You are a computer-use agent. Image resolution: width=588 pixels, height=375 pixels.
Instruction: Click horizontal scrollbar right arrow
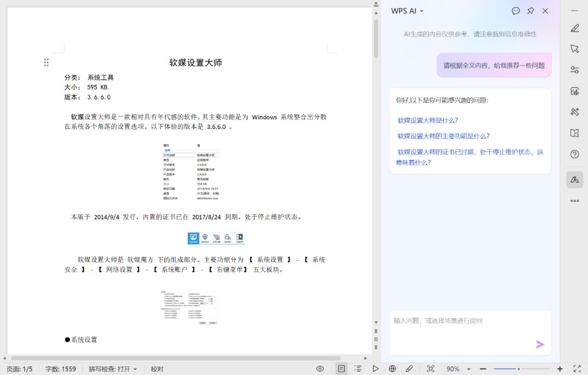coord(366,359)
